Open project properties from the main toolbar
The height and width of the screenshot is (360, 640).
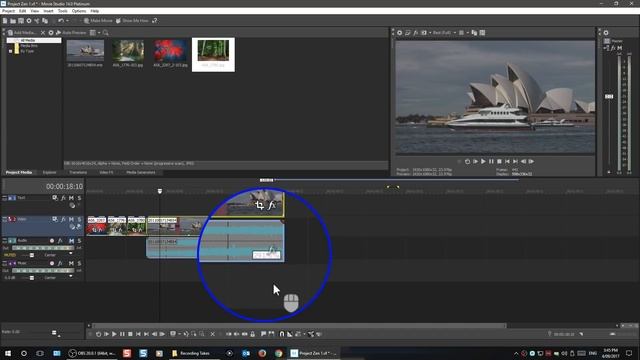coord(29,21)
